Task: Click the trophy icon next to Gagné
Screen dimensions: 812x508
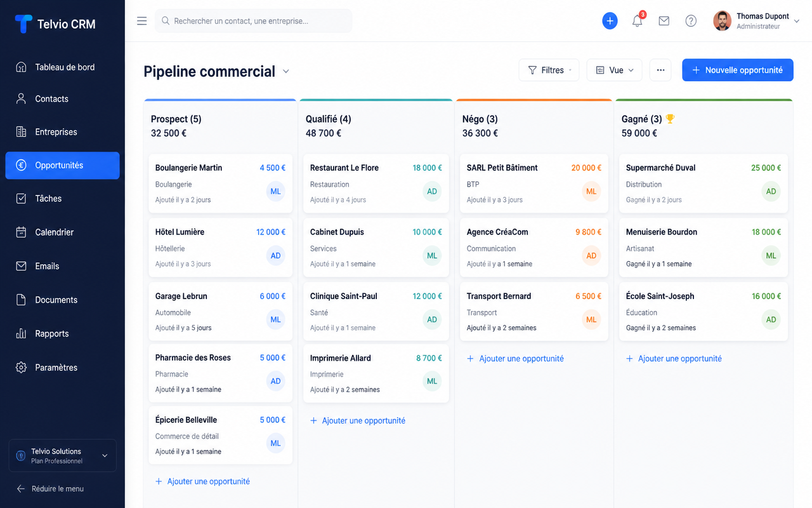Action: pos(671,119)
